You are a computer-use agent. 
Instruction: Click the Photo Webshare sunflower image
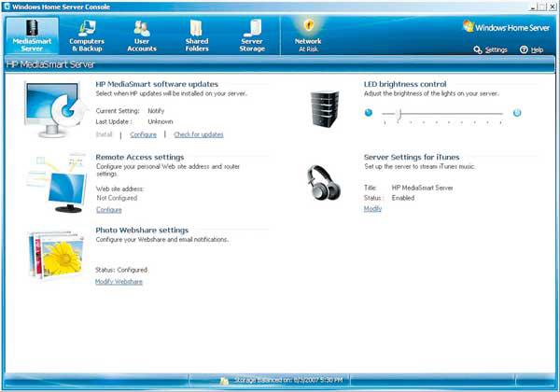tap(56, 254)
